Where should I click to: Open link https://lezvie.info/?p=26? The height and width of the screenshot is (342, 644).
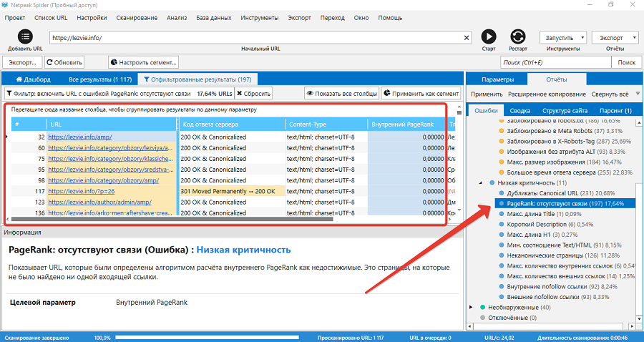[82, 191]
